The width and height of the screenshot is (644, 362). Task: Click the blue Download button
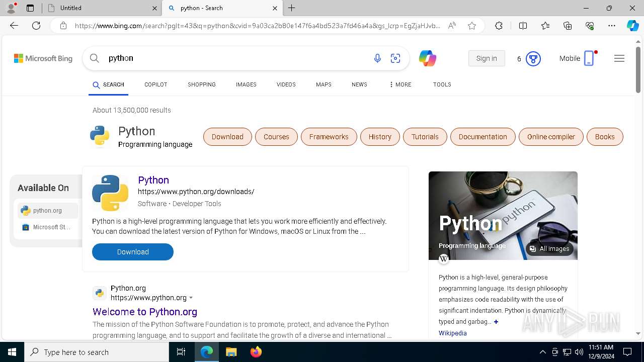click(133, 252)
